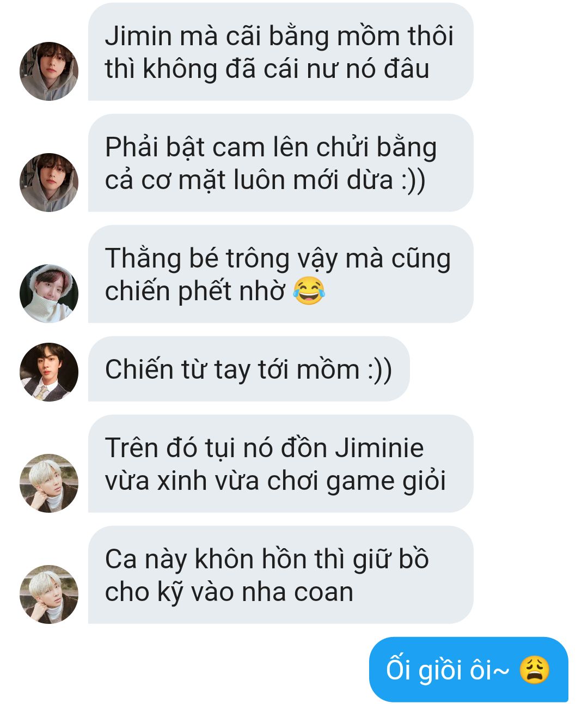Open avatar beside "Jimin mà cãi bằng mồm" message
588x704 pixels.
pyautogui.click(x=49, y=71)
